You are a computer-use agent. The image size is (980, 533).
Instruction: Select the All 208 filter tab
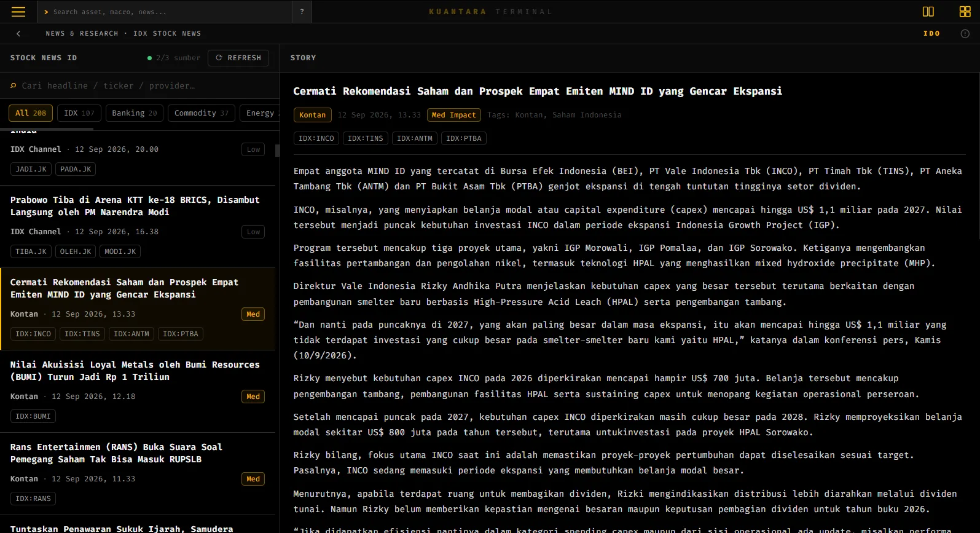pos(31,113)
